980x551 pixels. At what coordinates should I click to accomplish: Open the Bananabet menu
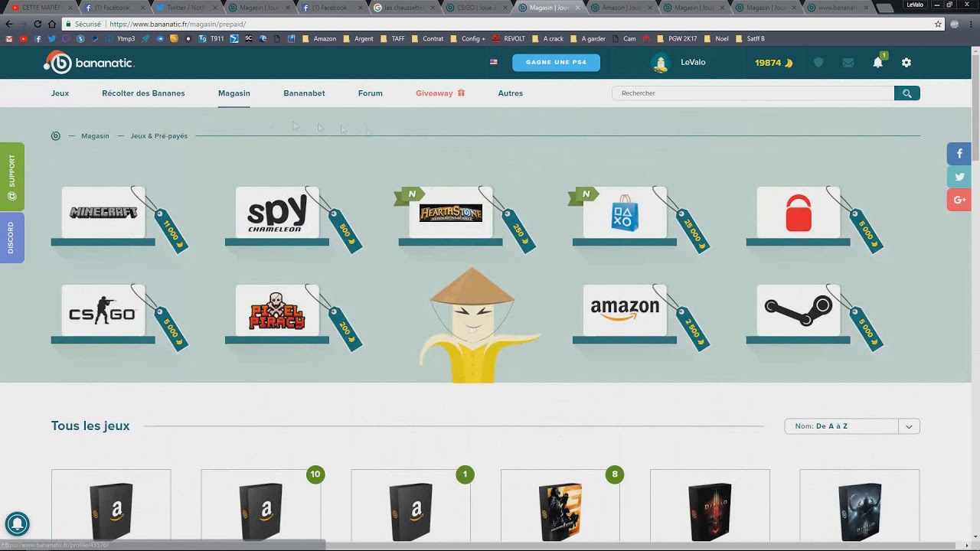point(304,93)
